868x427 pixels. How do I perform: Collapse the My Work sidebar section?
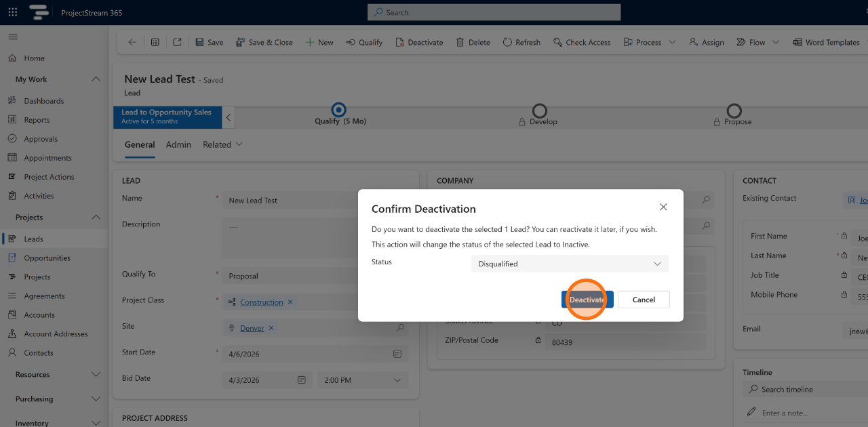(x=96, y=79)
